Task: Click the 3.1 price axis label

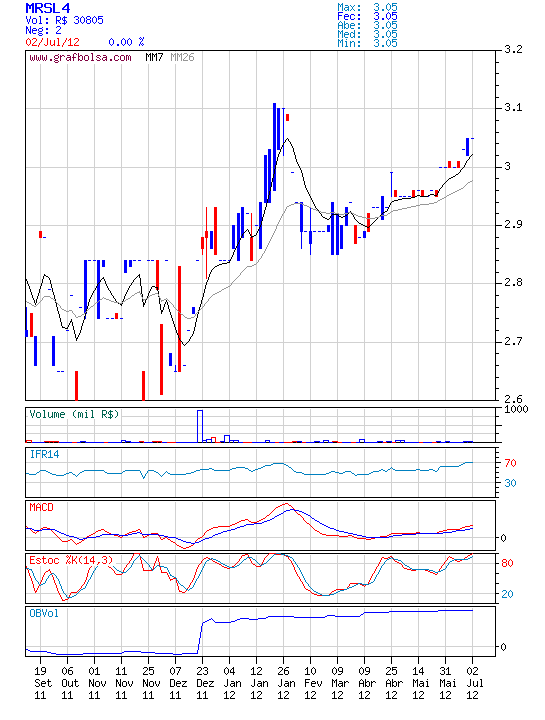Action: [513, 108]
